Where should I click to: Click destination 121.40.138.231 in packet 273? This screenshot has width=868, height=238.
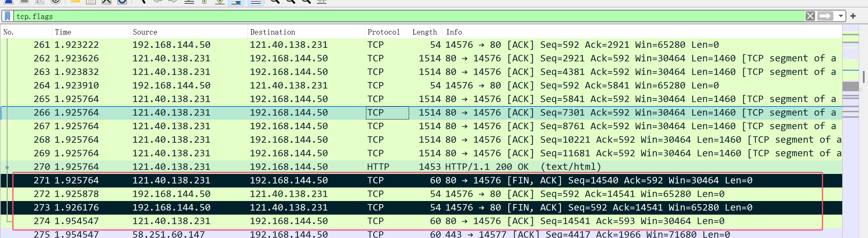point(289,207)
